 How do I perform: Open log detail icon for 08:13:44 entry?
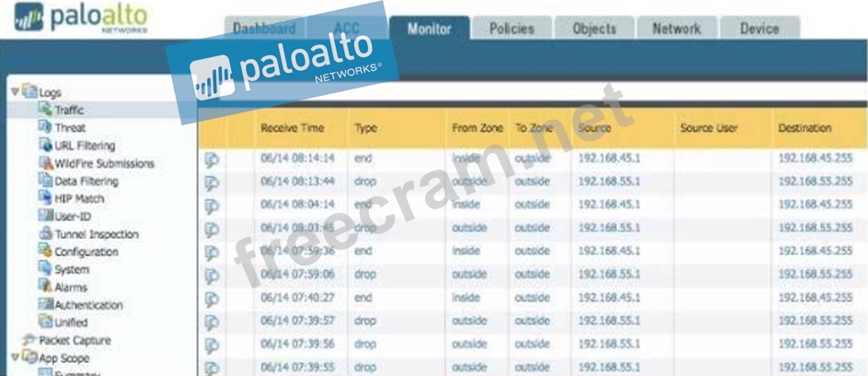click(213, 182)
